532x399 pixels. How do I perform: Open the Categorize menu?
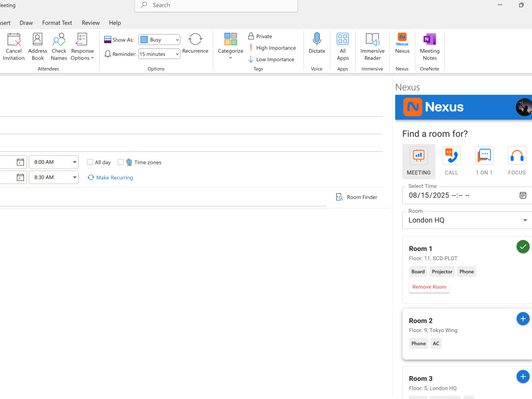[x=230, y=46]
